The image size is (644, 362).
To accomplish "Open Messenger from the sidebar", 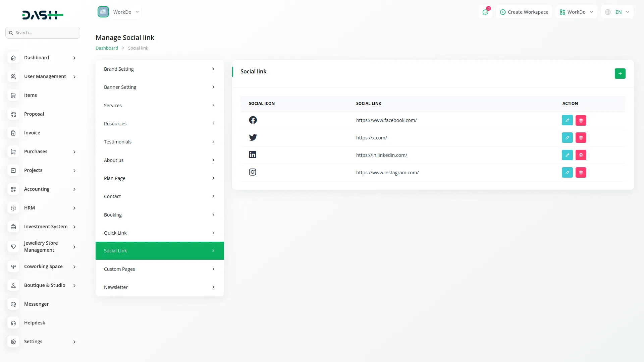I will coord(36,304).
